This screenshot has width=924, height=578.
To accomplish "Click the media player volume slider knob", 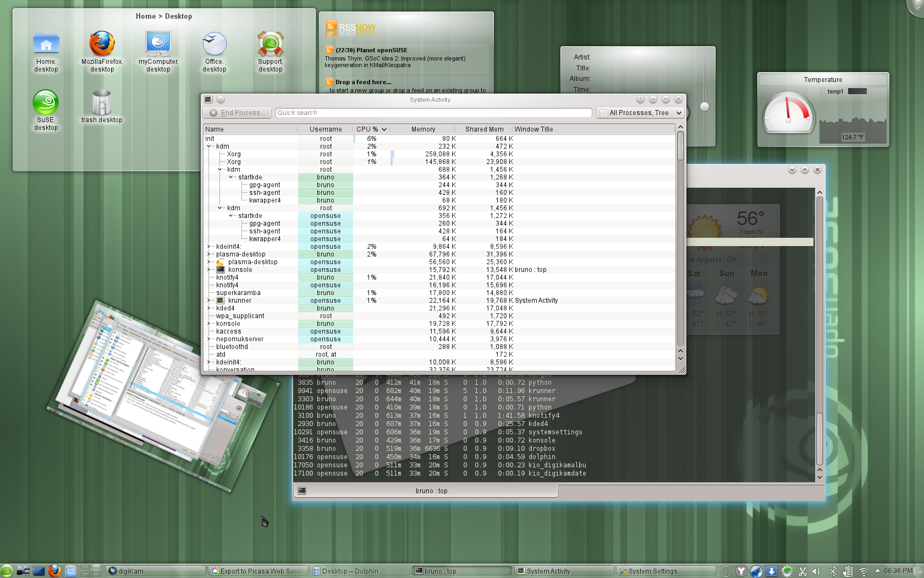I will [705, 107].
